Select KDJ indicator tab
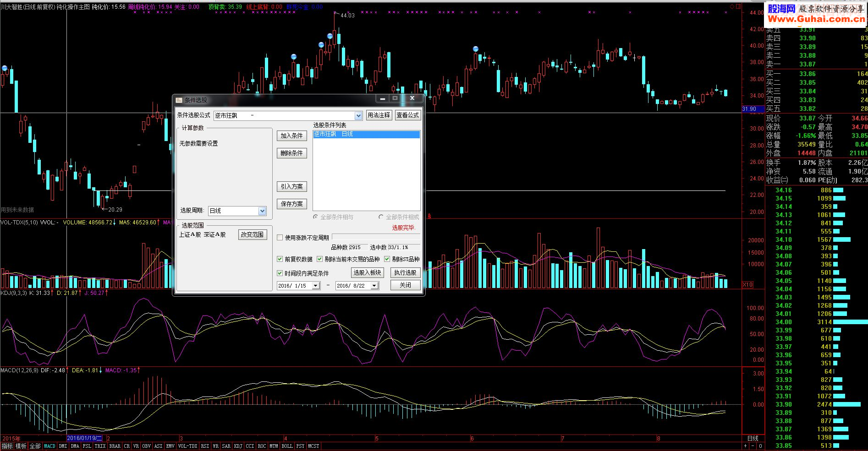This screenshot has width=868, height=451. [238, 446]
